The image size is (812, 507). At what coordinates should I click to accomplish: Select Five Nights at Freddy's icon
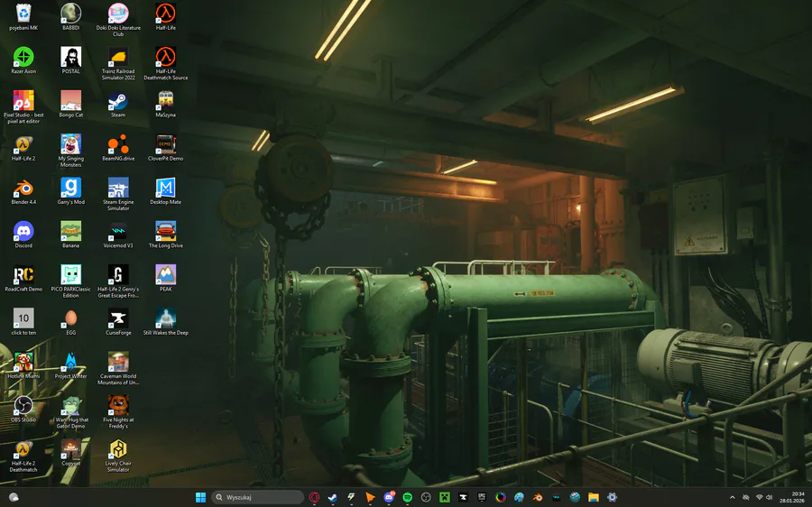pyautogui.click(x=118, y=411)
